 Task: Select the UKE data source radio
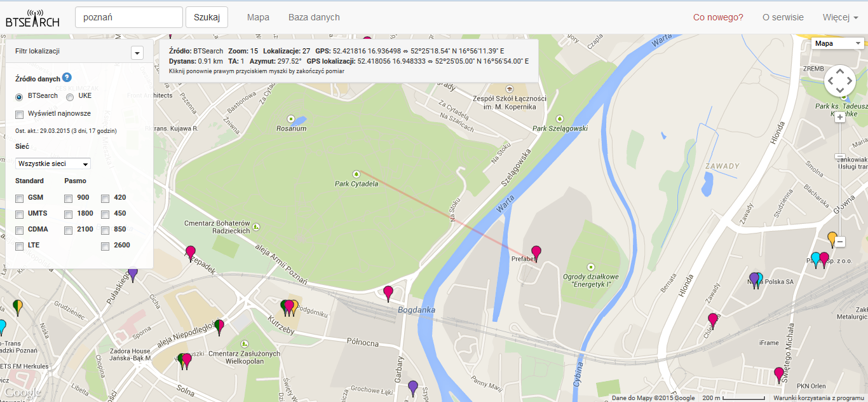(x=70, y=97)
